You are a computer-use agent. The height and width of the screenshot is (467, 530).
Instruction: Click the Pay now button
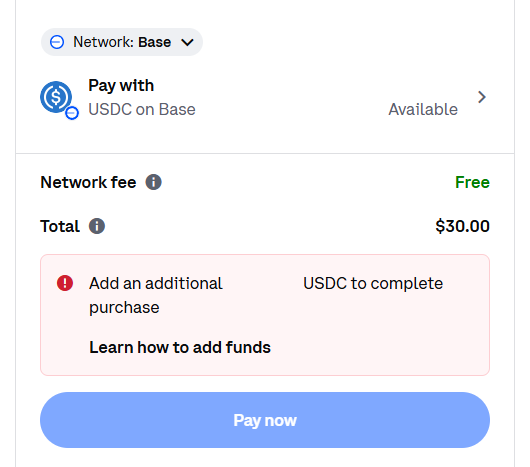click(265, 420)
